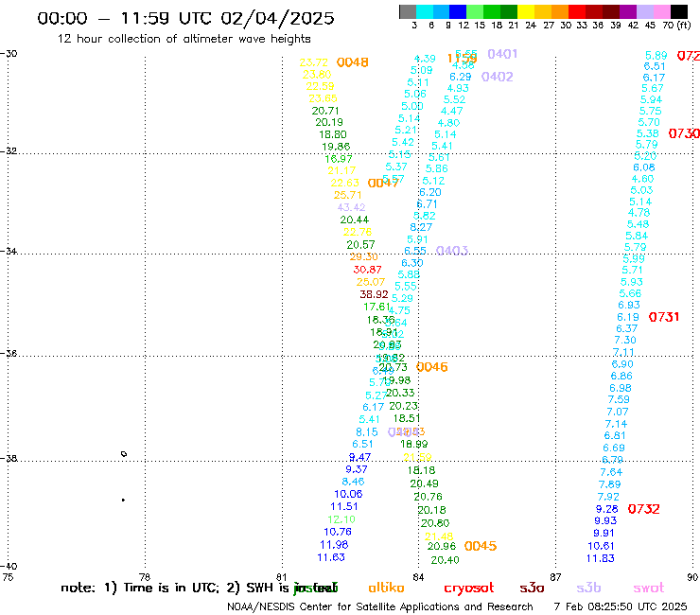
Task: Click the light green wave height value 12.10
Action: (x=341, y=519)
